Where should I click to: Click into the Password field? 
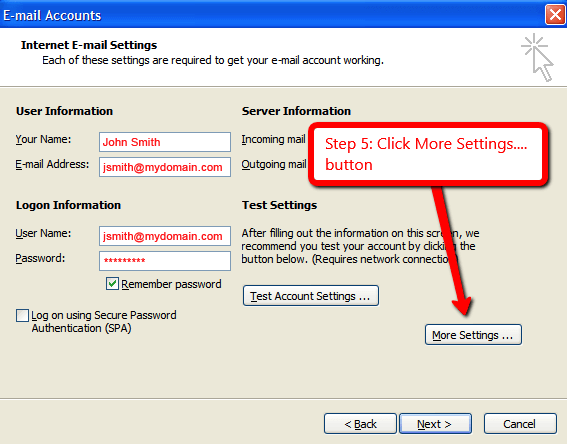point(165,261)
